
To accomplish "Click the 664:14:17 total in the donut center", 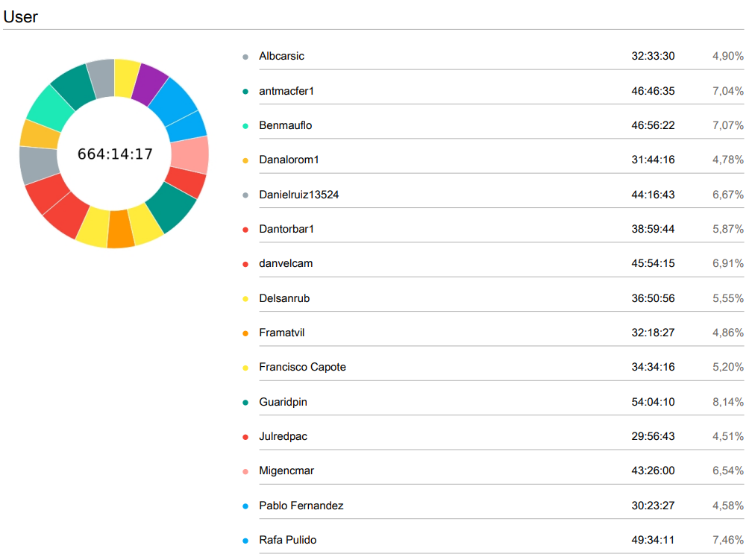I will 115,154.
